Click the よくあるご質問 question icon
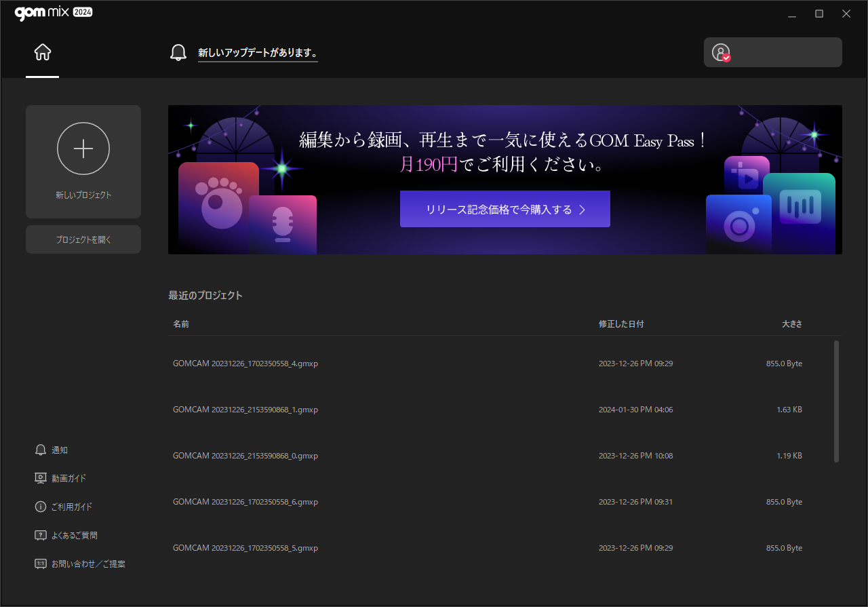 41,535
